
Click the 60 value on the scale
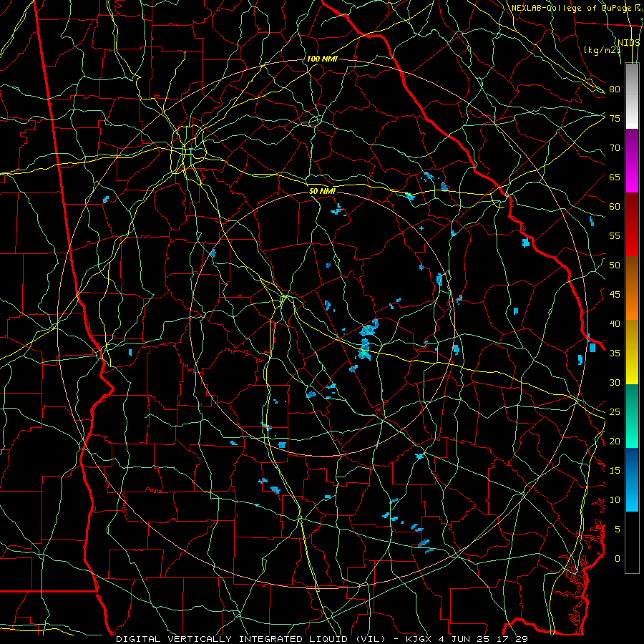click(615, 207)
